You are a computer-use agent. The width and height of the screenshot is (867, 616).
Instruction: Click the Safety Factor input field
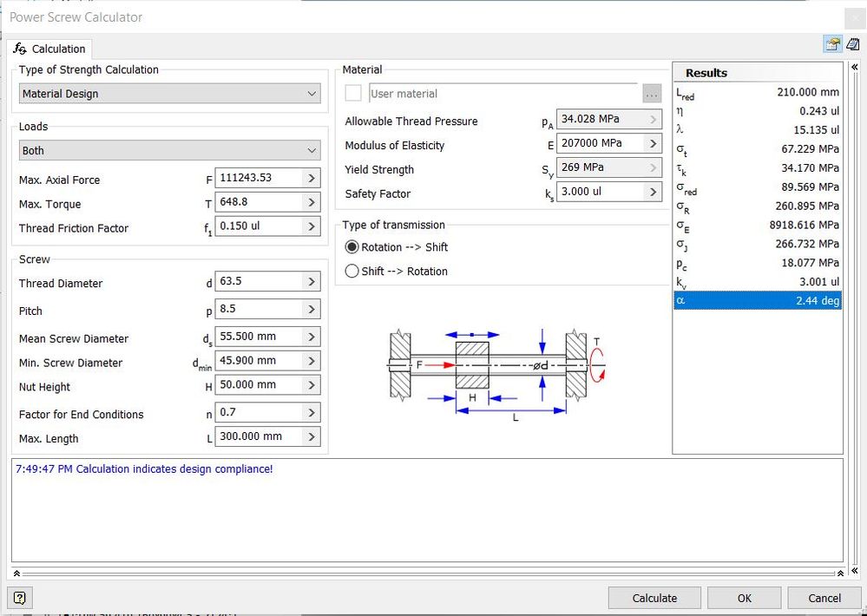(601, 192)
